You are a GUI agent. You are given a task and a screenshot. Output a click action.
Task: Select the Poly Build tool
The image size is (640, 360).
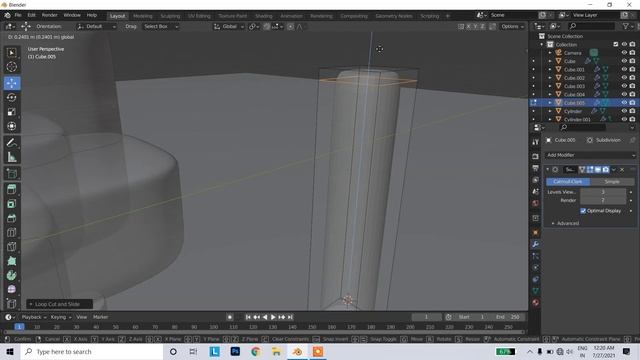click(x=11, y=261)
